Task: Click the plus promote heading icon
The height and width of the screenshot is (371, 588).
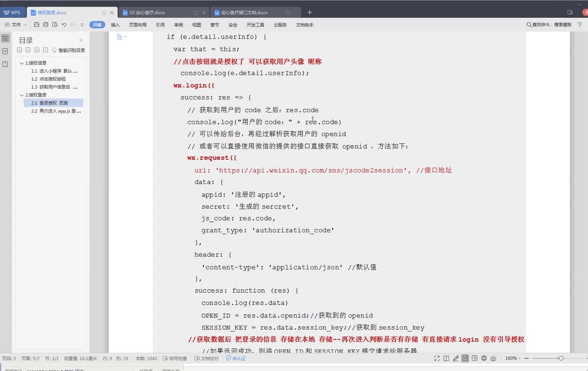Action: [x=37, y=50]
